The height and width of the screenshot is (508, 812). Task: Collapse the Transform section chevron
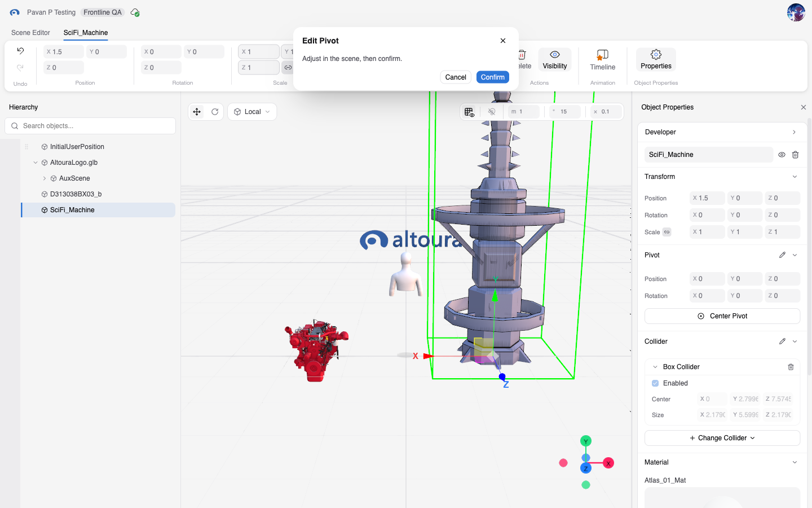pos(795,177)
